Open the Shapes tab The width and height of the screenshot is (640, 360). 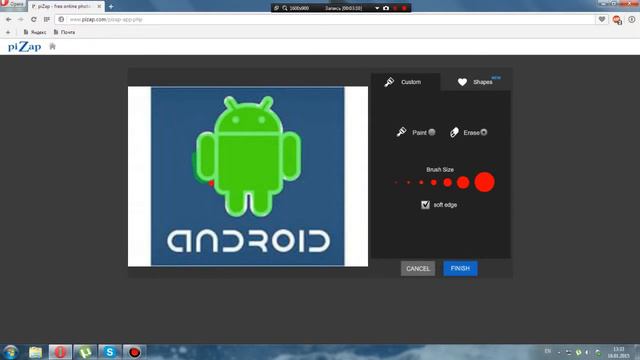(x=476, y=82)
